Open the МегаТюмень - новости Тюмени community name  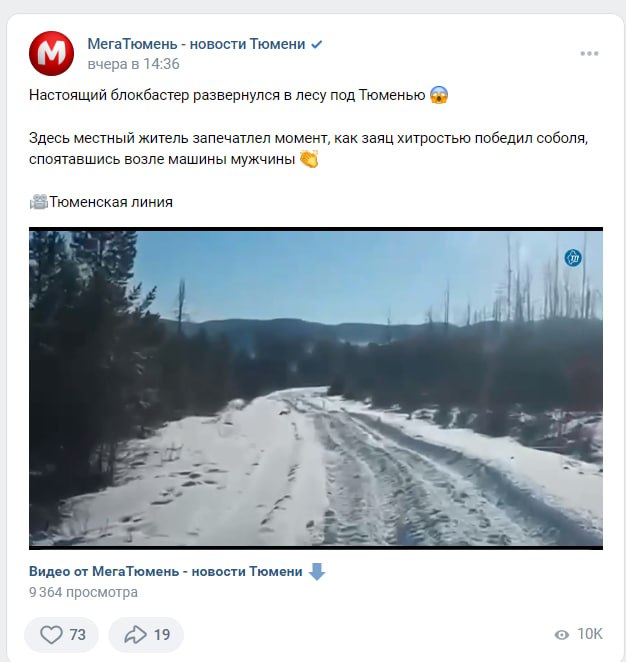click(x=196, y=44)
